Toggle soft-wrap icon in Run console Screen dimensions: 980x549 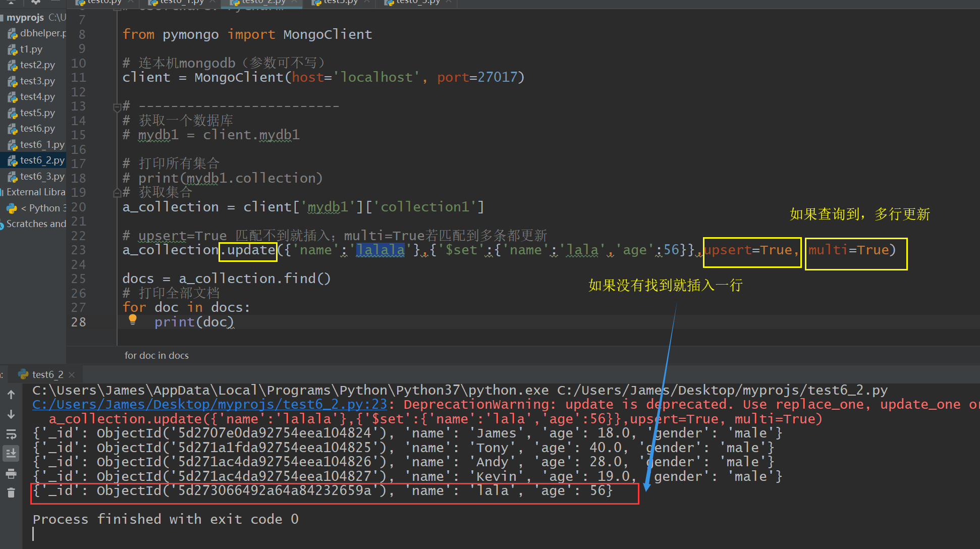click(11, 434)
